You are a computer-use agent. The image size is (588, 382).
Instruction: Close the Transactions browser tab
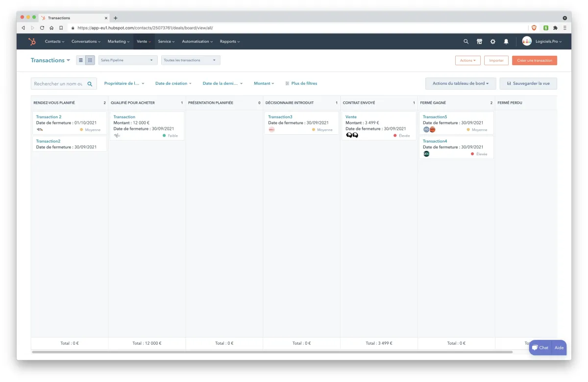click(x=106, y=18)
